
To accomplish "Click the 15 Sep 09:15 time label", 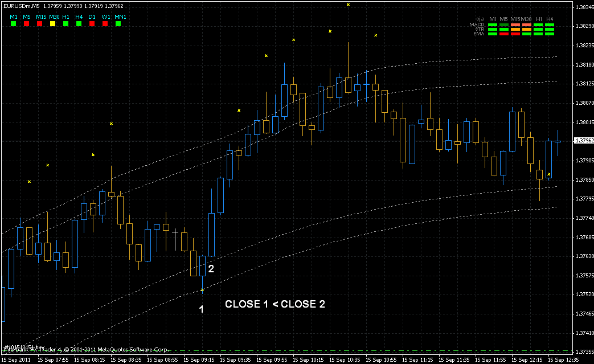I will pos(199,360).
